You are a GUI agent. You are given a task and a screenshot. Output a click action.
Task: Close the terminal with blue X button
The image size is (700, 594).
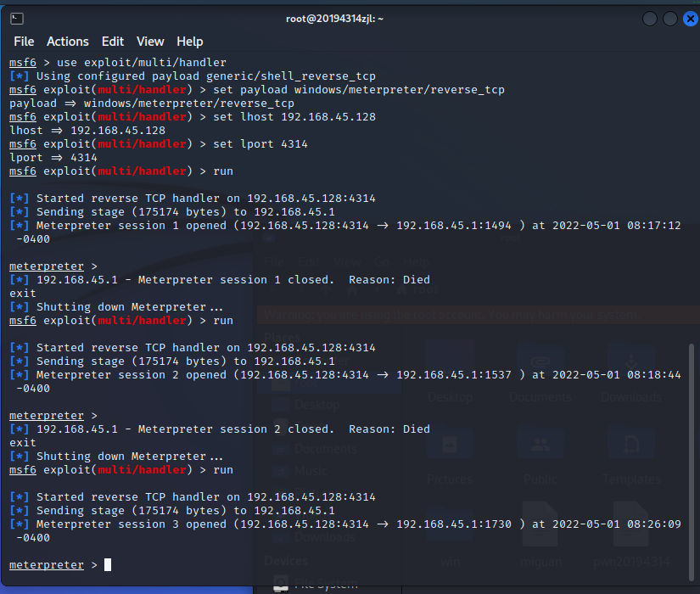point(690,19)
